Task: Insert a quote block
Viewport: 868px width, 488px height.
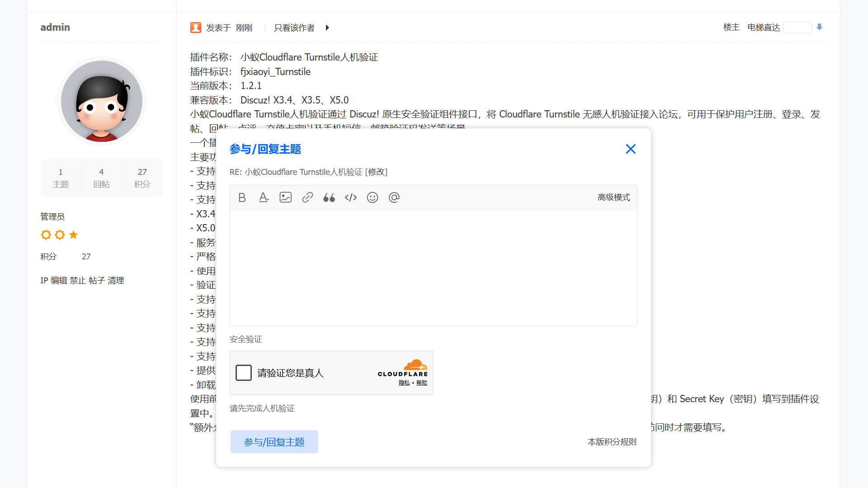Action: 329,197
